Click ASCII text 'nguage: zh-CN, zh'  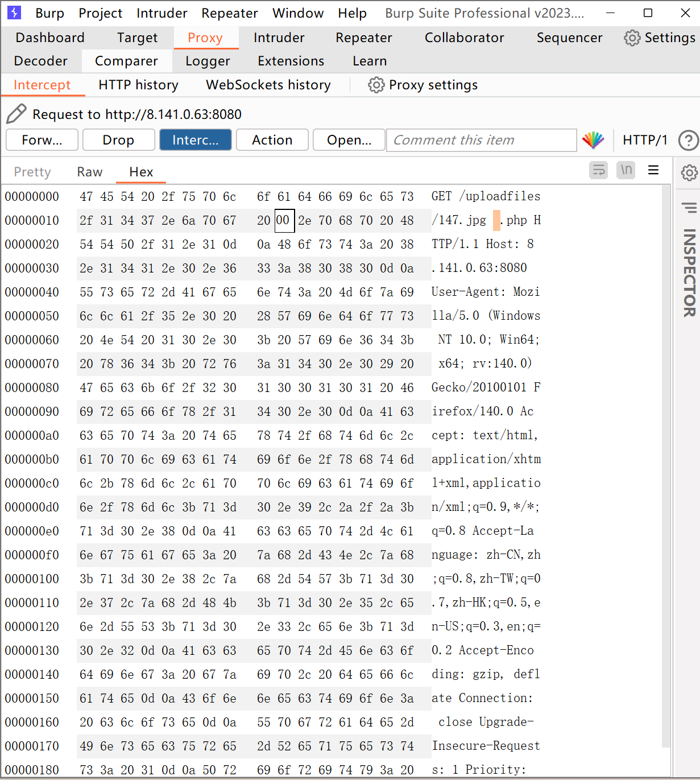(x=486, y=555)
